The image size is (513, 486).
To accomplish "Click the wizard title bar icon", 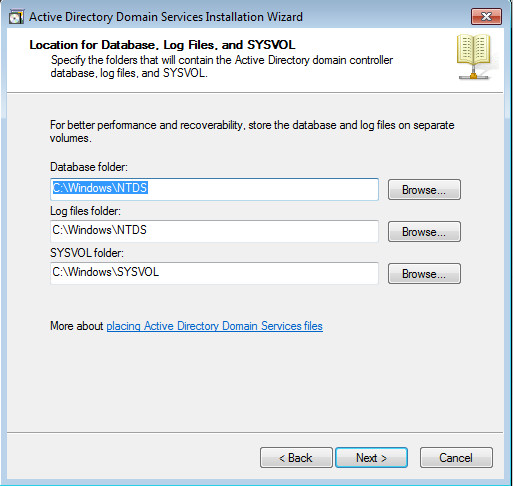I will [16, 17].
